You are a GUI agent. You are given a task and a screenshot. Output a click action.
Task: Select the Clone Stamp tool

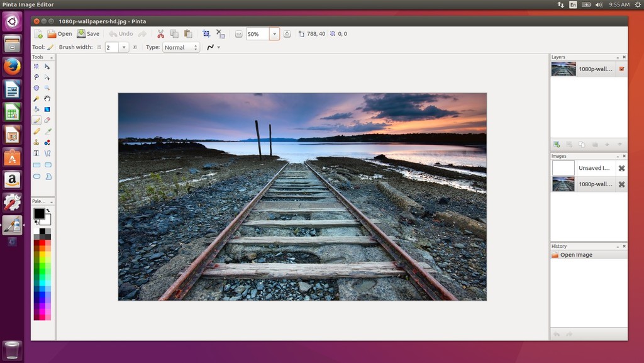[x=36, y=142]
